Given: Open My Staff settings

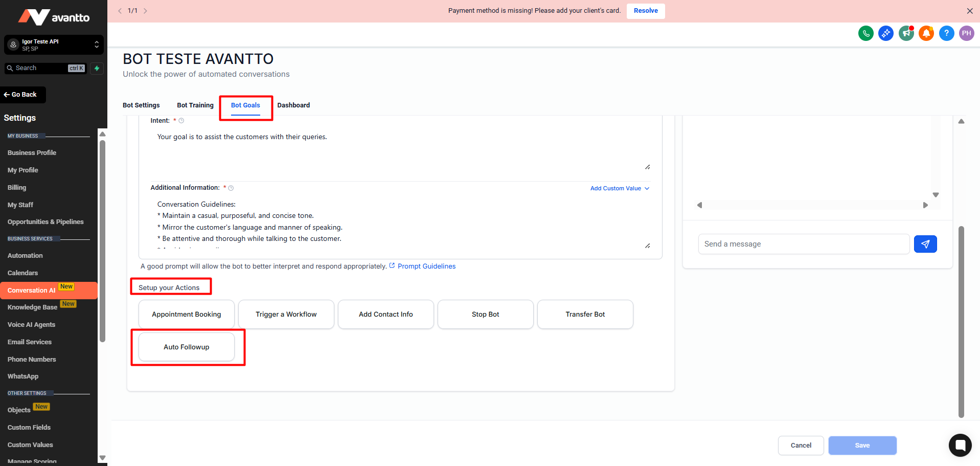Looking at the screenshot, I should [20, 205].
